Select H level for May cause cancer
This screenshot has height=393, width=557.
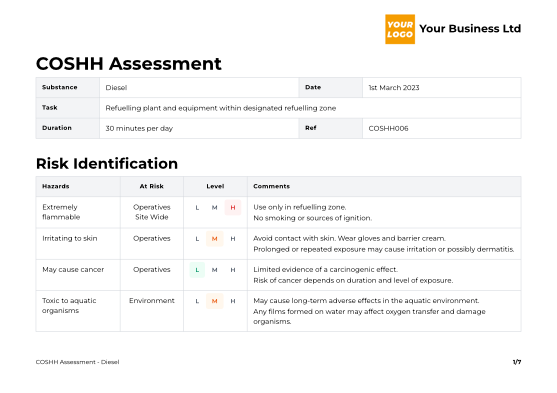[233, 270]
